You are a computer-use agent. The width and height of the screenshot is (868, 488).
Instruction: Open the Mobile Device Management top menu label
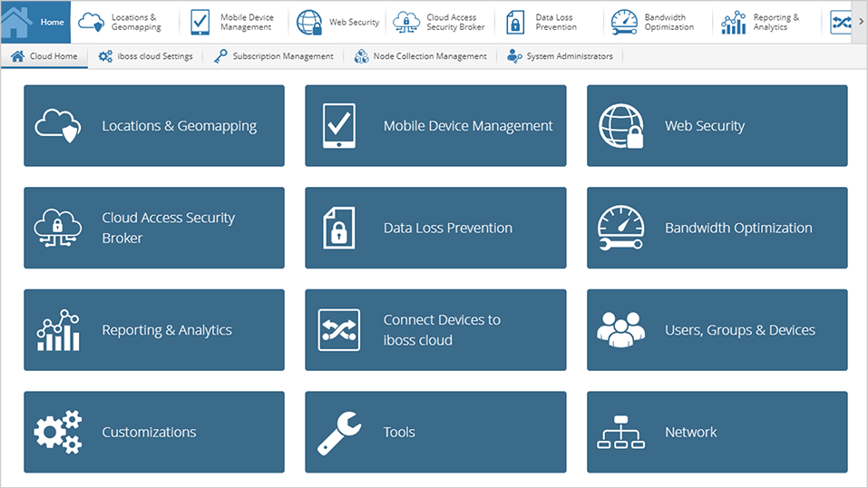point(247,22)
